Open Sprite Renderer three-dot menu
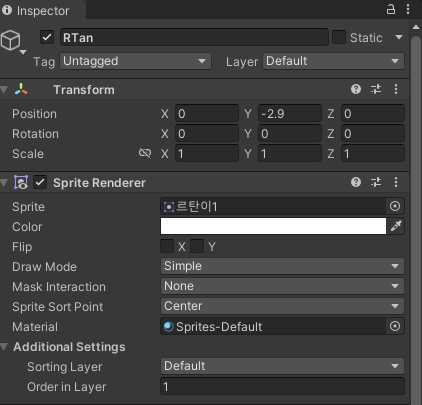The height and width of the screenshot is (405, 422). pos(396,182)
